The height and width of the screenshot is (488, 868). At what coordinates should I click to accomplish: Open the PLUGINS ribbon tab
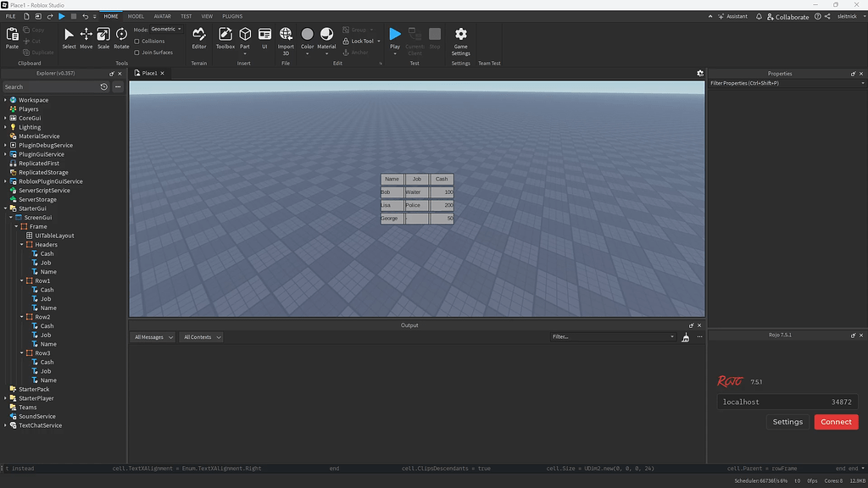point(234,15)
